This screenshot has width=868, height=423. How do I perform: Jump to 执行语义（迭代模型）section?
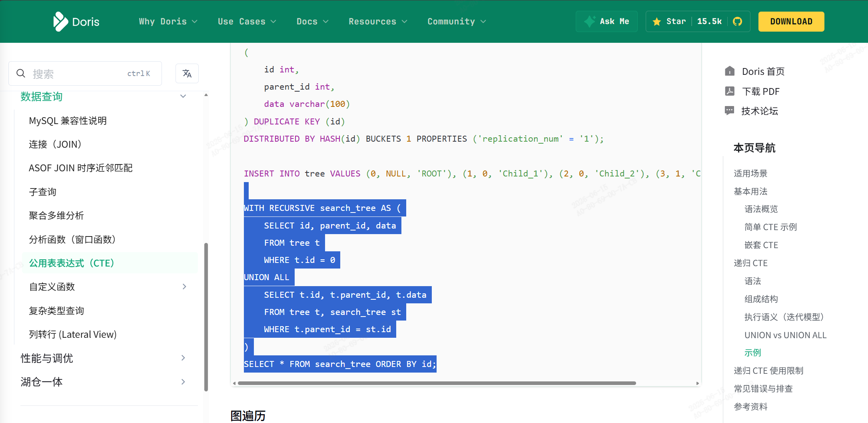click(x=784, y=317)
